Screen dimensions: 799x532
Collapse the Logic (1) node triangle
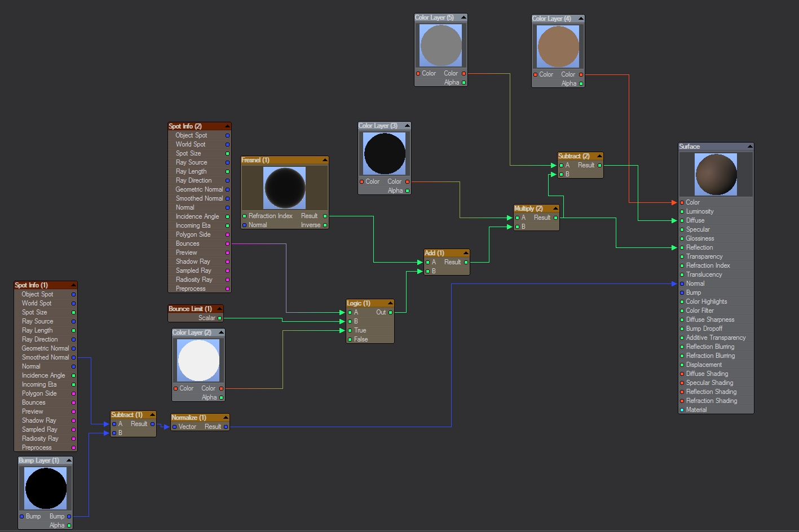390,303
